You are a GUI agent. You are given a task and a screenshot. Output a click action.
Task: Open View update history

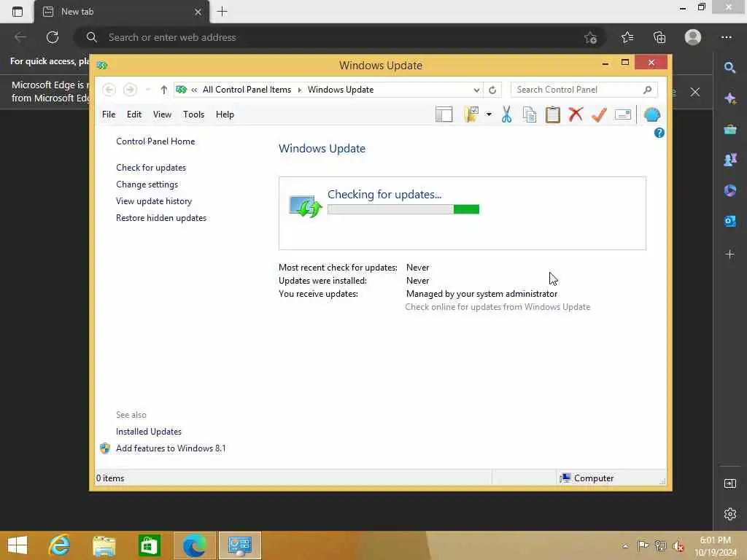click(x=154, y=201)
